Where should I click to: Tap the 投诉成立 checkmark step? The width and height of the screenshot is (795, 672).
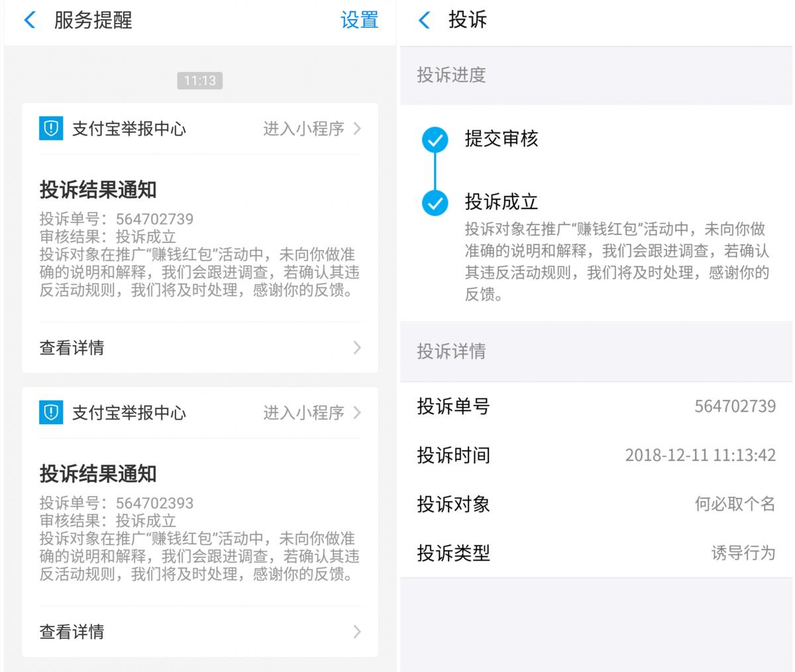(x=435, y=203)
